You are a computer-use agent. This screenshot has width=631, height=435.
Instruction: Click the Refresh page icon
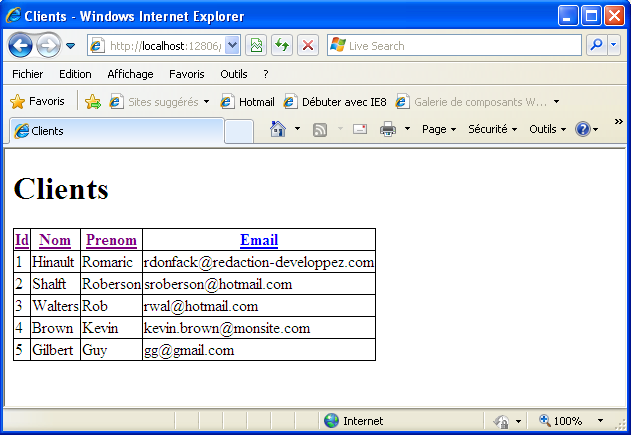click(x=282, y=46)
